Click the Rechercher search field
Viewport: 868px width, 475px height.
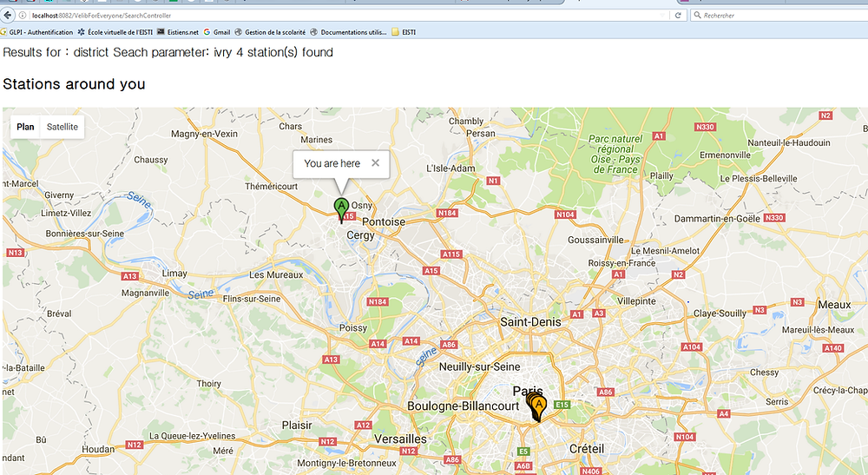point(780,16)
